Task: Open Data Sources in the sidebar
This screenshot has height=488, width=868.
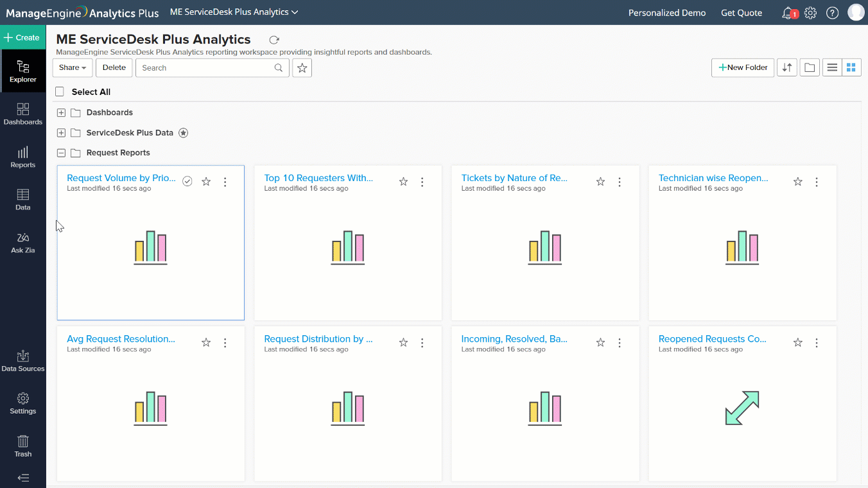Action: coord(23,360)
